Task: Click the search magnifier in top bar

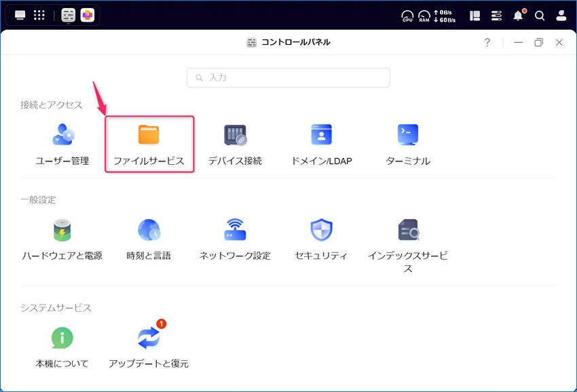Action: [x=540, y=16]
